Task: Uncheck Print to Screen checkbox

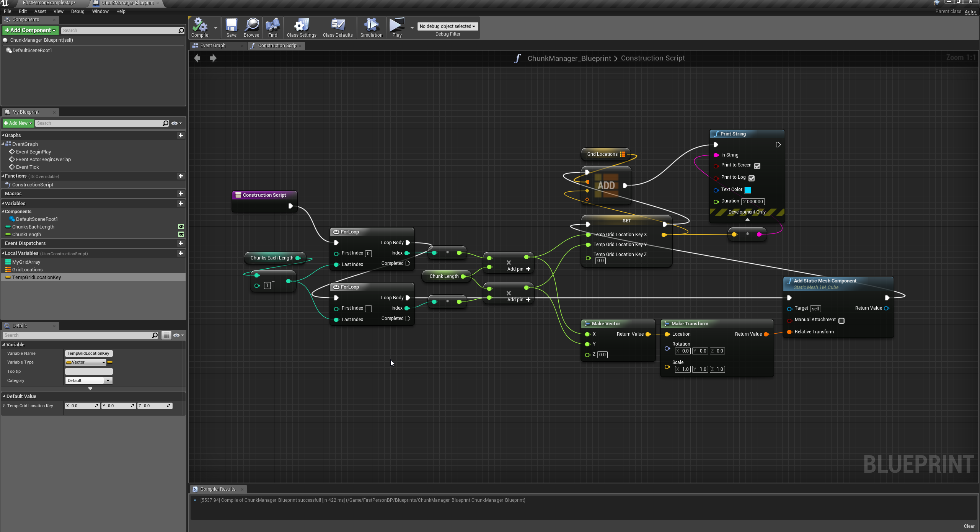Action: 757,166
